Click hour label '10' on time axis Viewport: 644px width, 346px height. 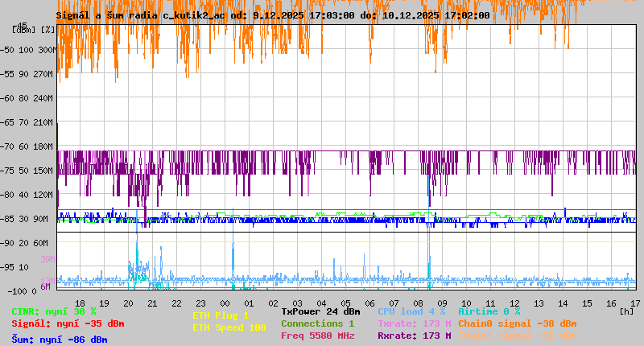[x=466, y=303]
